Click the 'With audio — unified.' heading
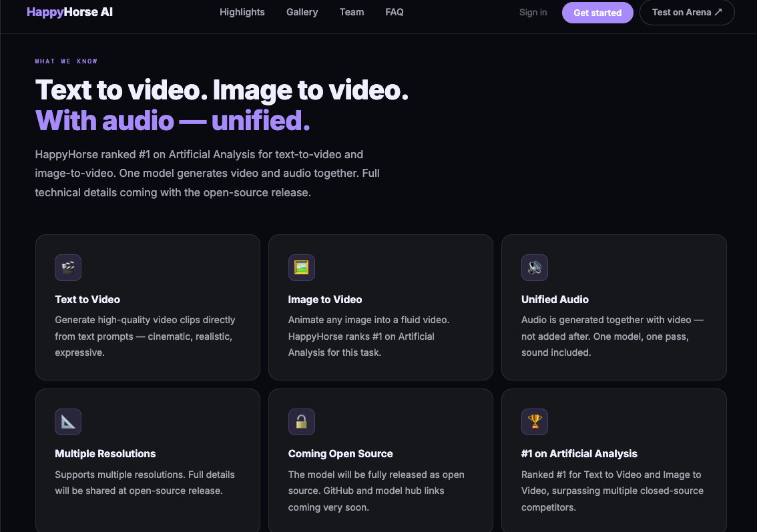The image size is (757, 532). [x=172, y=121]
